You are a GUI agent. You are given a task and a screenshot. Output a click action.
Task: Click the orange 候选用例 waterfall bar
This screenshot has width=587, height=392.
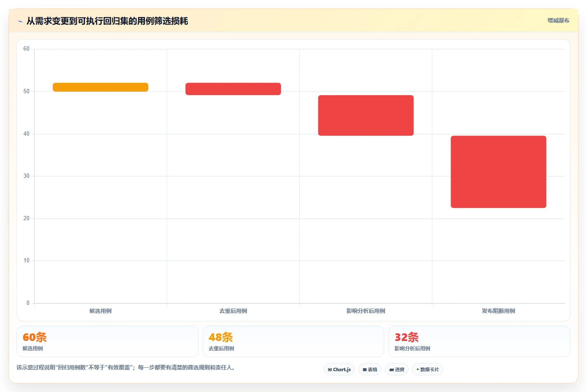(100, 87)
